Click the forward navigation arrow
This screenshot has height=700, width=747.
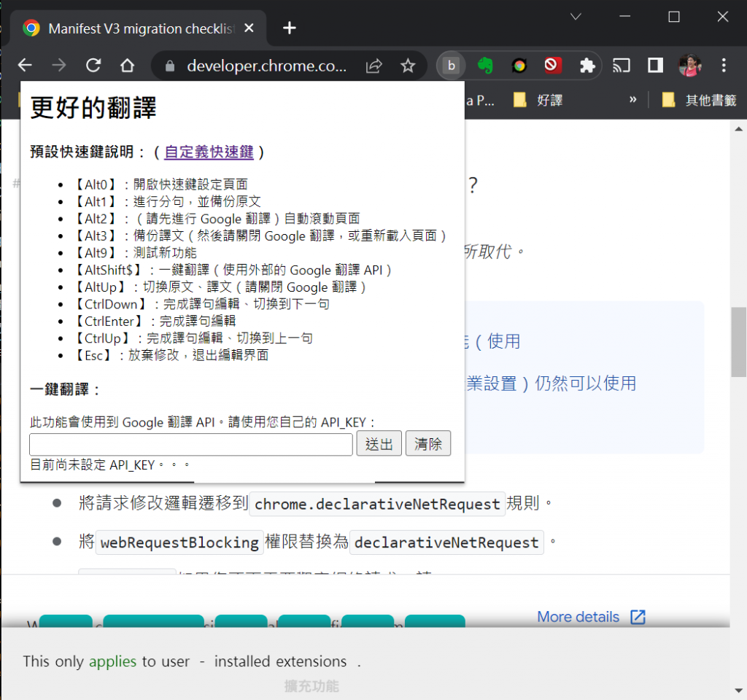tap(59, 65)
